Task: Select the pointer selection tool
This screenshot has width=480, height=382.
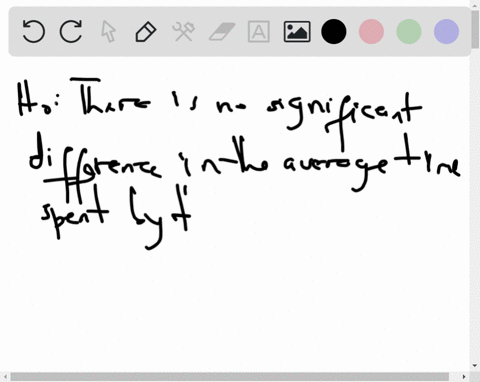Action: (109, 32)
